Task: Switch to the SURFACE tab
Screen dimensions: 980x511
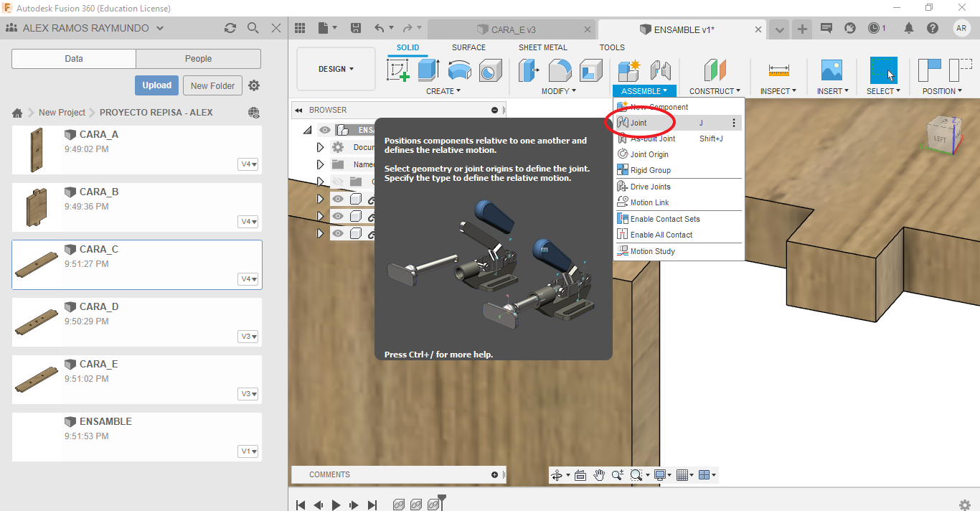Action: pos(468,47)
